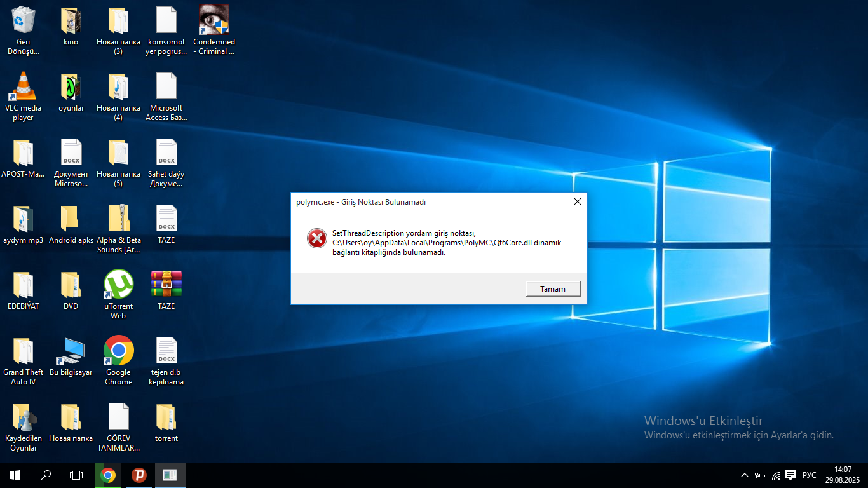The height and width of the screenshot is (488, 868).
Task: Change the РУС input language
Action: (x=810, y=475)
